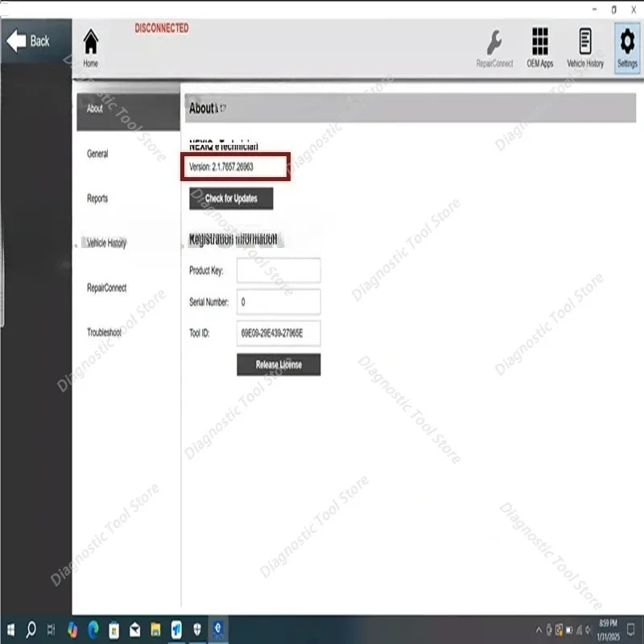Image resolution: width=644 pixels, height=644 pixels.
Task: Click the battery tray icon
Action: (569, 630)
